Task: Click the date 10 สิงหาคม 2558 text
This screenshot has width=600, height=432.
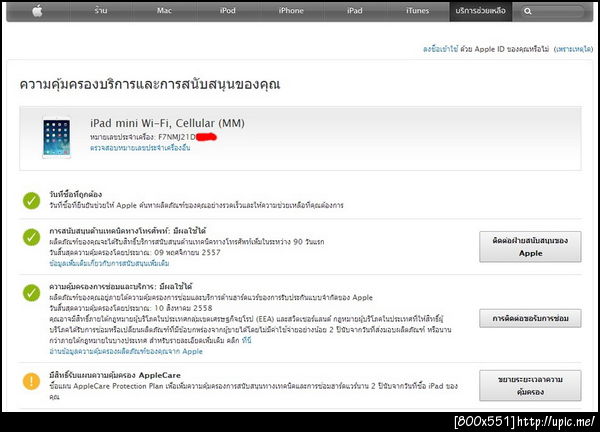Action: [x=183, y=308]
